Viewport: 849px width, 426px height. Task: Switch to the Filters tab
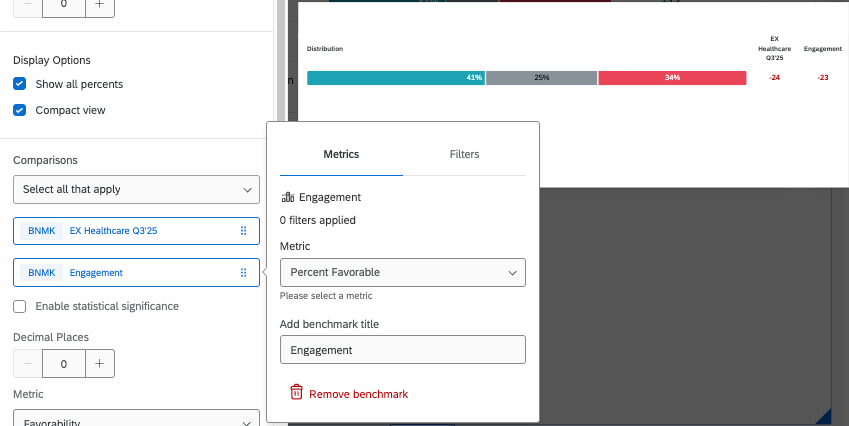[x=464, y=154]
